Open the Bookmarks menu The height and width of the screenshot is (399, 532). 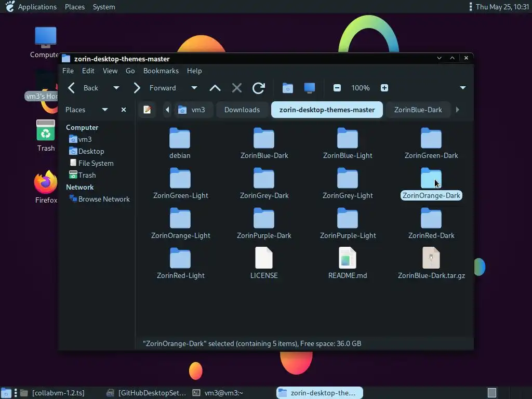(x=161, y=71)
